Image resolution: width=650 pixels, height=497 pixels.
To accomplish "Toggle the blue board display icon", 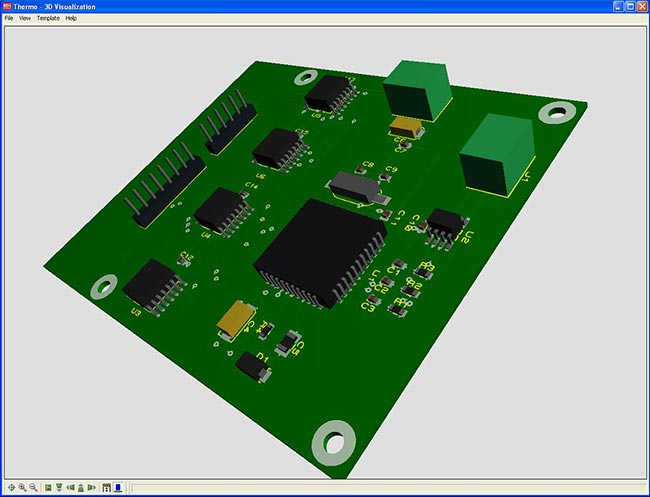I will point(118,488).
